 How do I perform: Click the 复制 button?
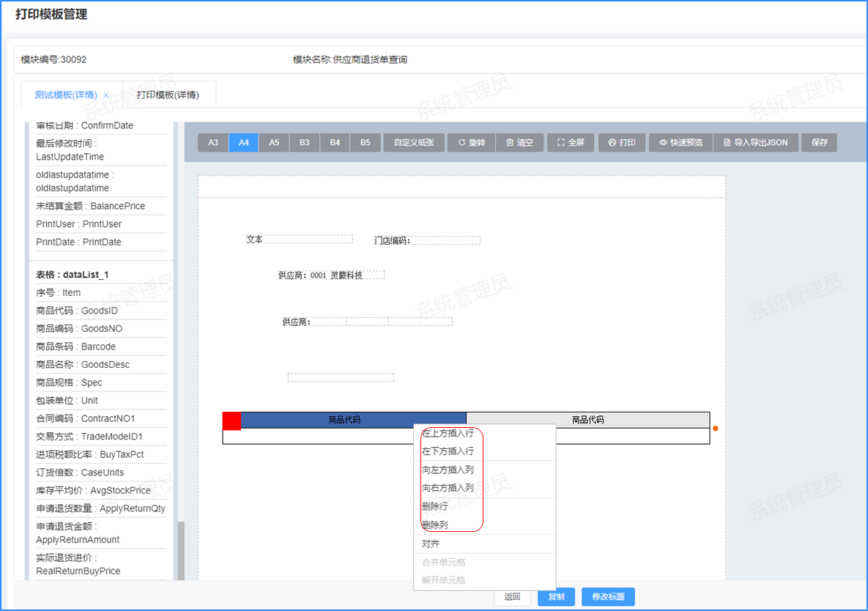[557, 596]
